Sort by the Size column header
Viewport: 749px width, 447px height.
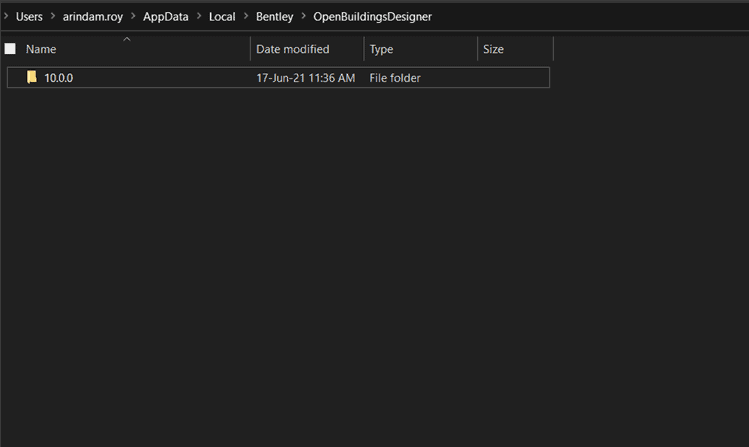click(493, 49)
